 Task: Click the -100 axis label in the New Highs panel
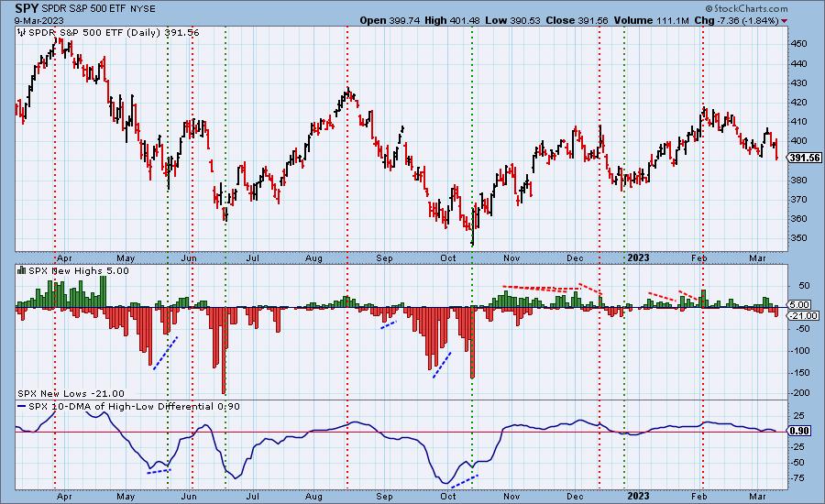[x=801, y=350]
